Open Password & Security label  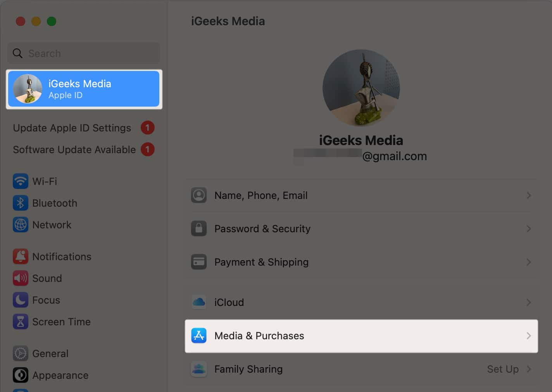(262, 228)
